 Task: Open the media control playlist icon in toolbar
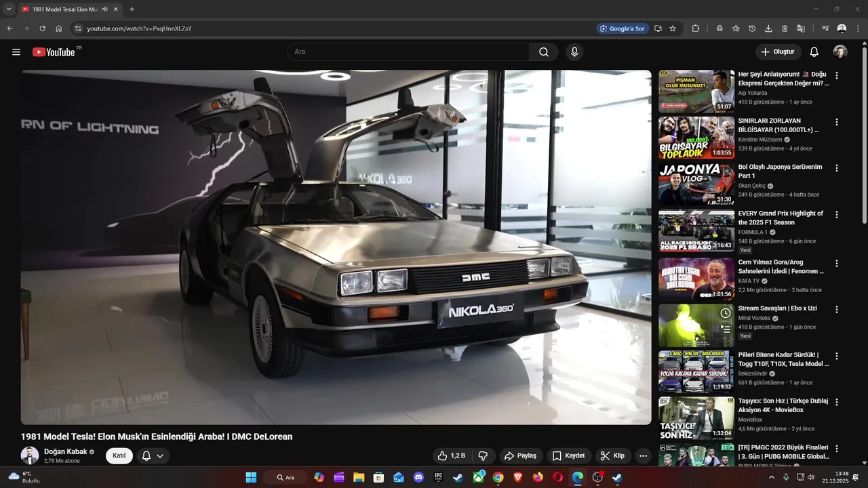tap(825, 28)
